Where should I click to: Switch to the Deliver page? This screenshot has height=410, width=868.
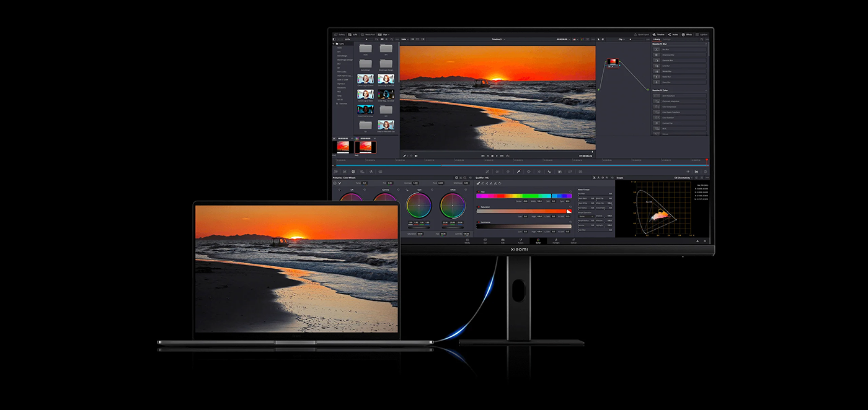574,242
